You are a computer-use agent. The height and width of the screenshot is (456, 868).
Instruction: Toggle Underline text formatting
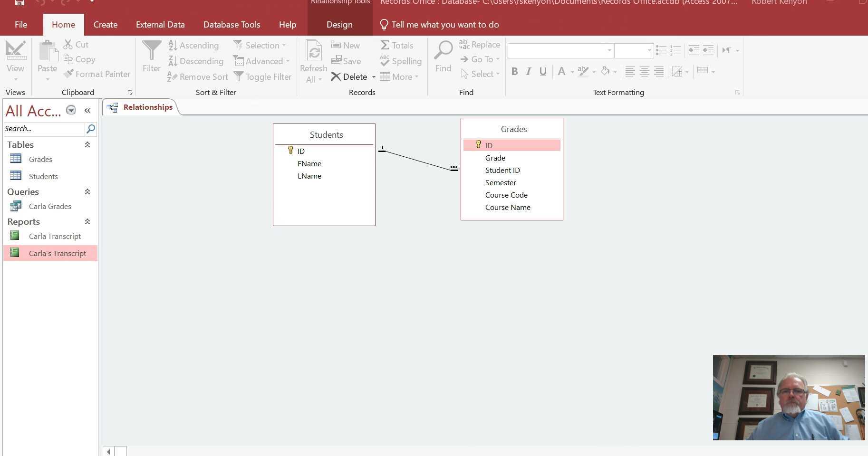click(543, 72)
